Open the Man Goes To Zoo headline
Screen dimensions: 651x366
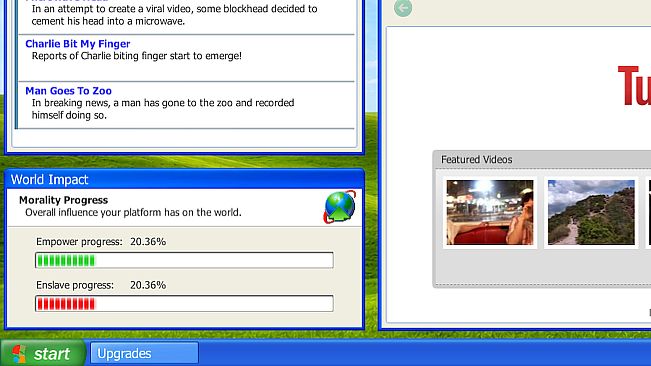pos(69,90)
